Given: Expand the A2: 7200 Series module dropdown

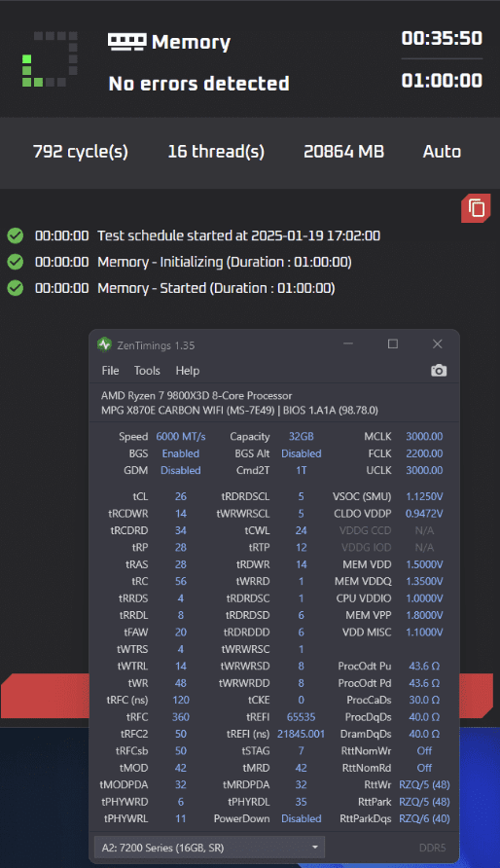Looking at the screenshot, I should tap(209, 848).
